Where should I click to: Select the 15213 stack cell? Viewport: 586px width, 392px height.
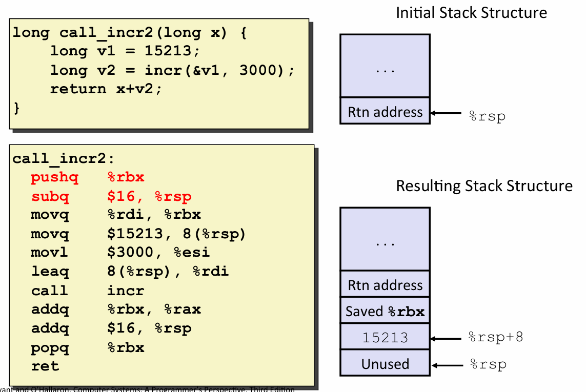coord(385,338)
